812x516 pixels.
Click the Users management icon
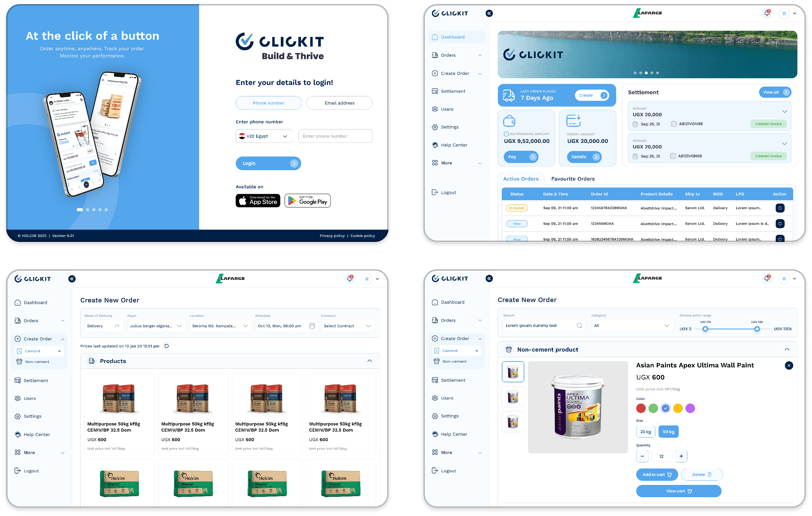[435, 109]
